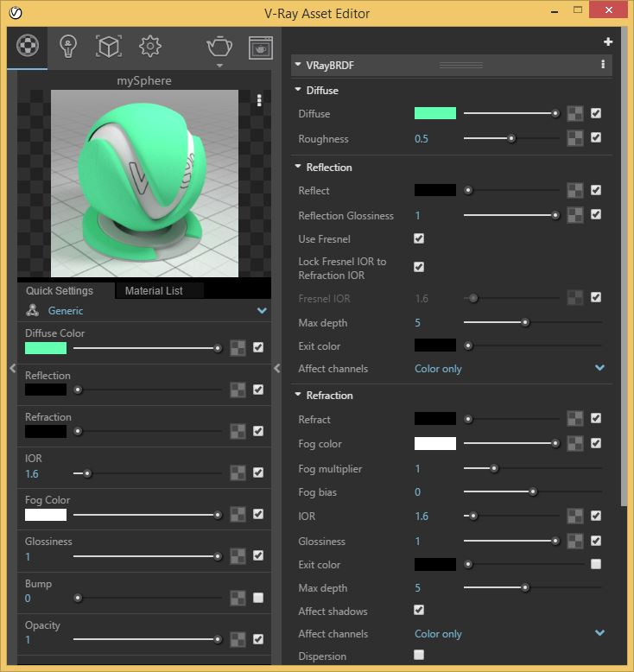Collapse the Diffuse section
Image resolution: width=634 pixels, height=672 pixels.
[298, 90]
